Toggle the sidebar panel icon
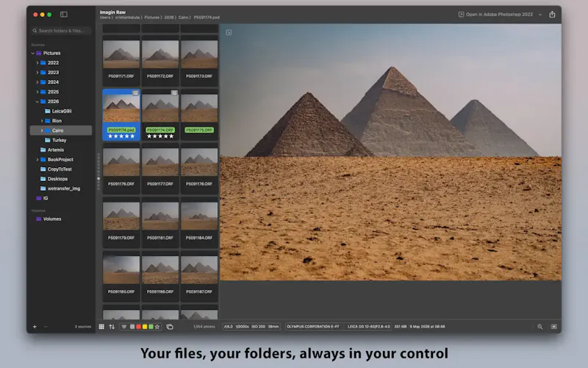 [x=64, y=14]
